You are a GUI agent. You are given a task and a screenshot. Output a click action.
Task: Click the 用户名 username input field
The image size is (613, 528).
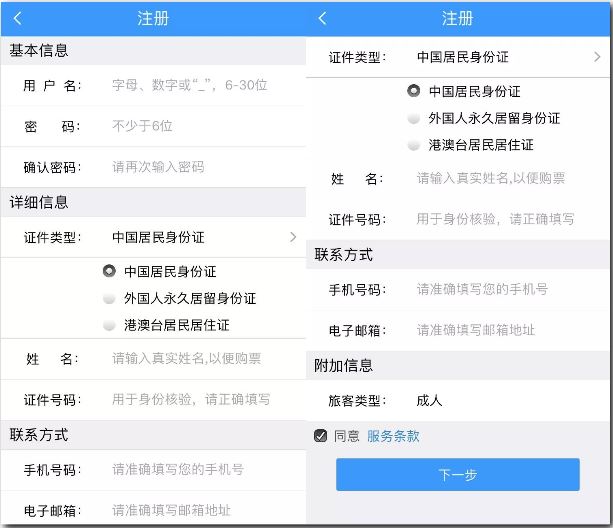(x=190, y=86)
